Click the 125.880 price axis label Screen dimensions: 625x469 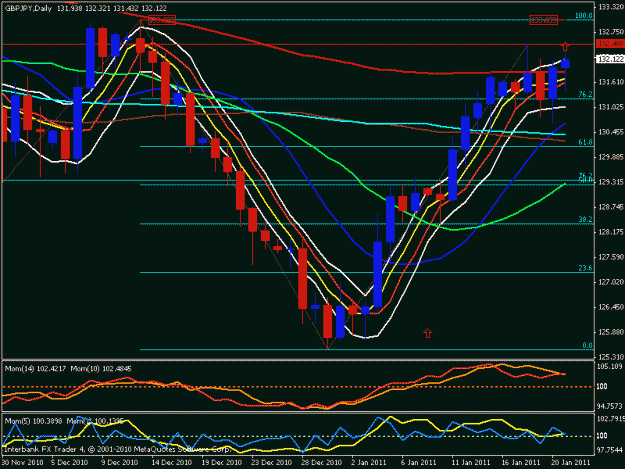[611, 332]
